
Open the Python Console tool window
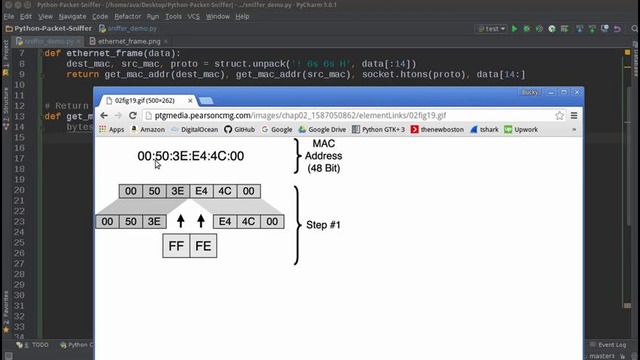coord(76,345)
